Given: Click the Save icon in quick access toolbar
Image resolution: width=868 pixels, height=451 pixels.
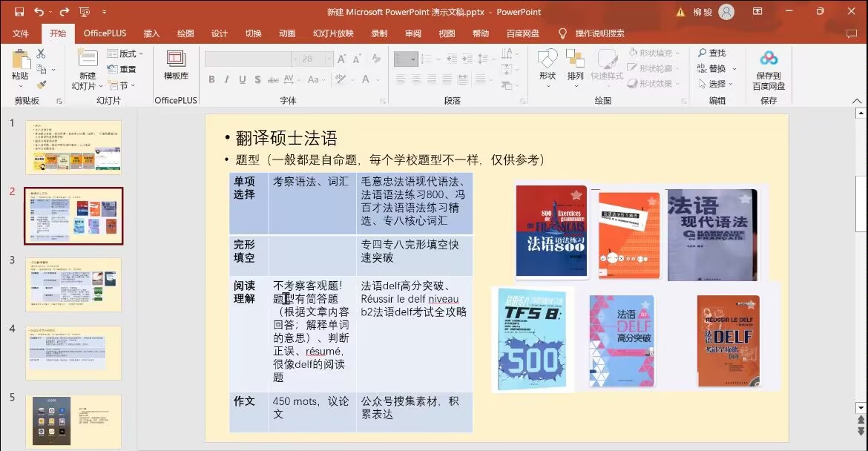Looking at the screenshot, I should coord(19,12).
